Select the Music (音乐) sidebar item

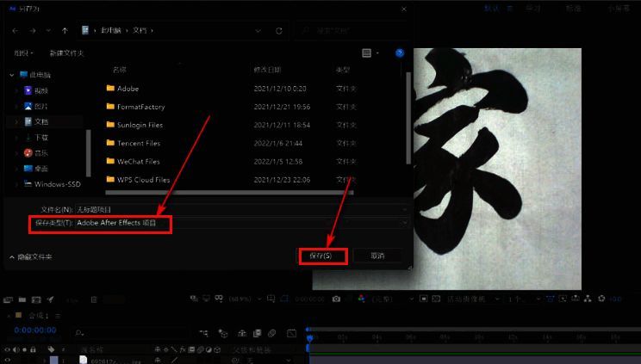(40, 153)
